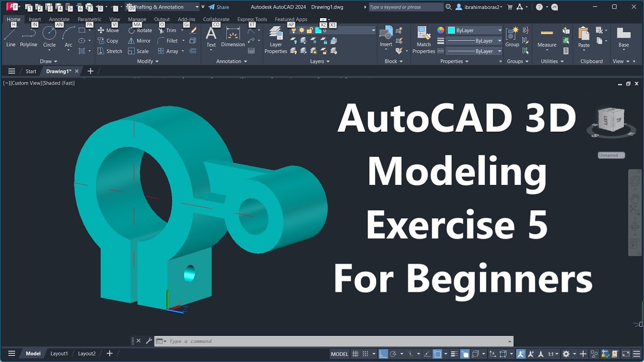The width and height of the screenshot is (644, 362).
Task: Toggle object snap in status bar
Action: (x=438, y=354)
